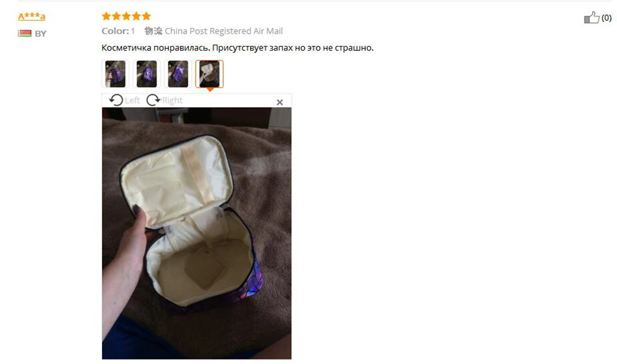View the first review photo thumbnail

pyautogui.click(x=116, y=74)
